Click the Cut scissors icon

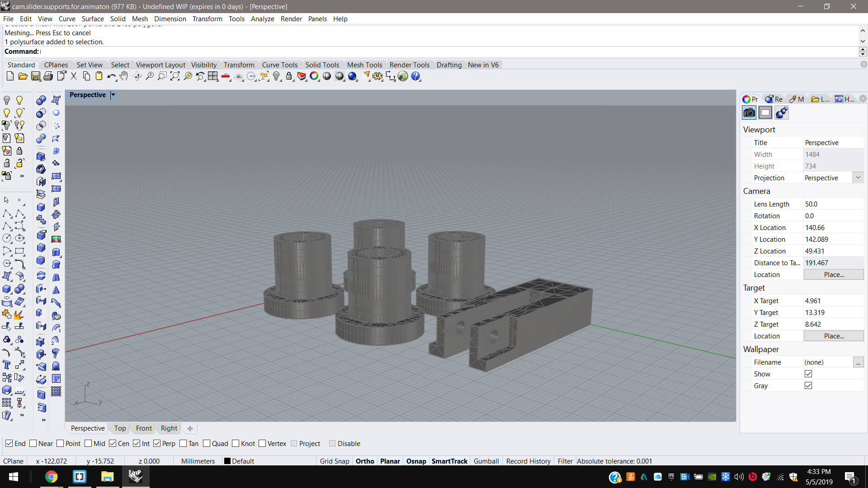click(74, 76)
